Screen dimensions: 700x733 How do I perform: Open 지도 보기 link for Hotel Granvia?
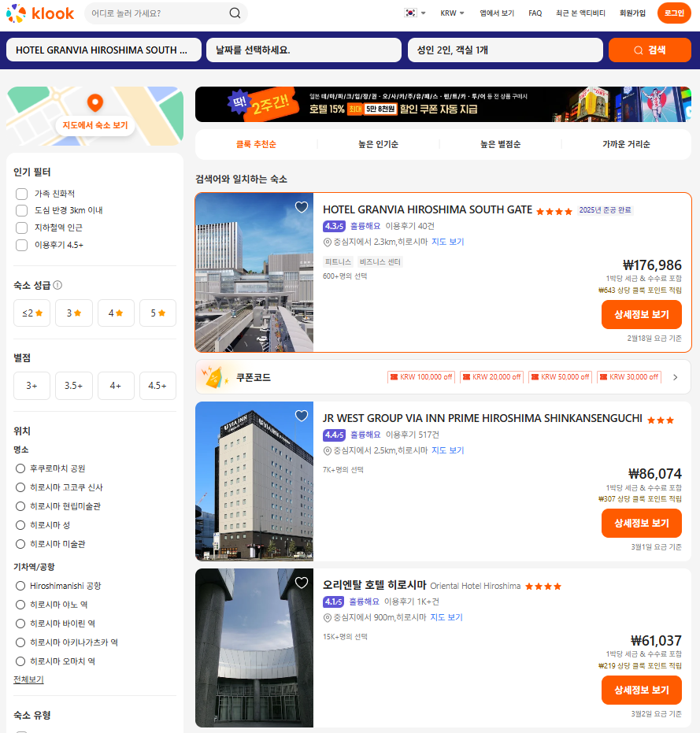coord(447,242)
